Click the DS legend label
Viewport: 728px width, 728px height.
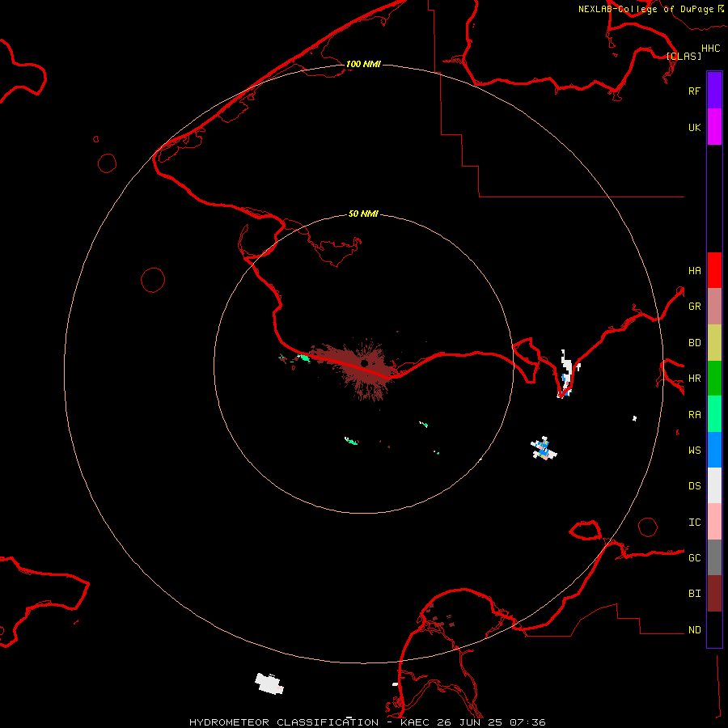[x=694, y=486]
